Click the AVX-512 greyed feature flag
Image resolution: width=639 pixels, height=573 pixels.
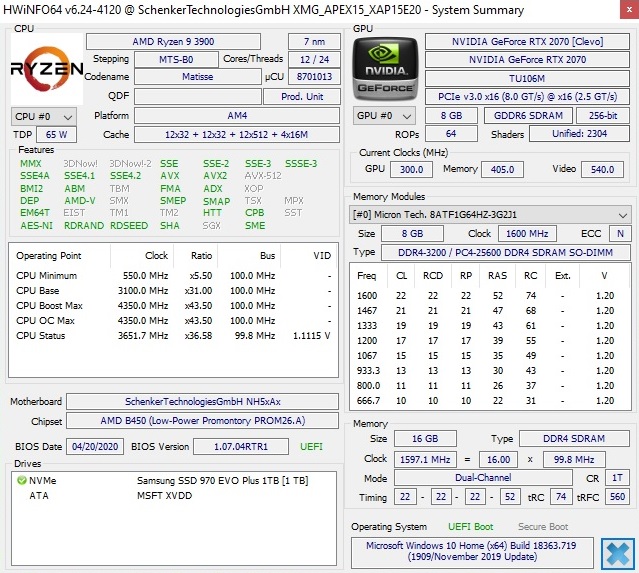coord(263,176)
